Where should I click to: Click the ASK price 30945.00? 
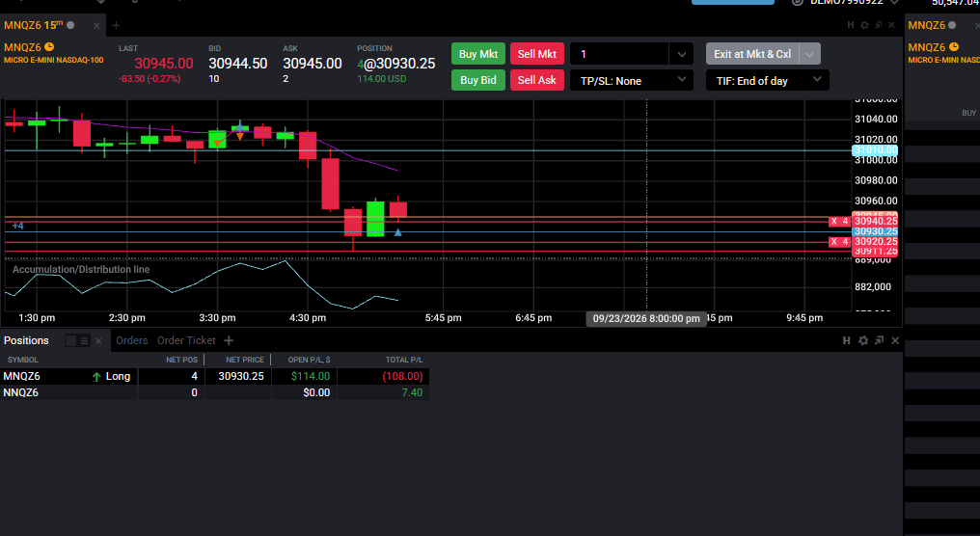coord(312,64)
